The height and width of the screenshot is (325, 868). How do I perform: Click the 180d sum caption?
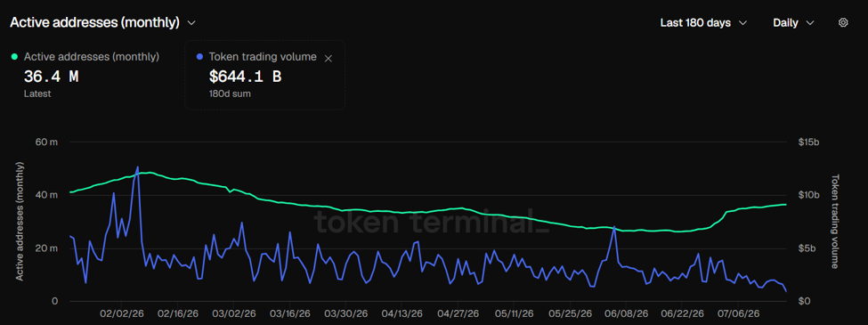click(x=229, y=93)
